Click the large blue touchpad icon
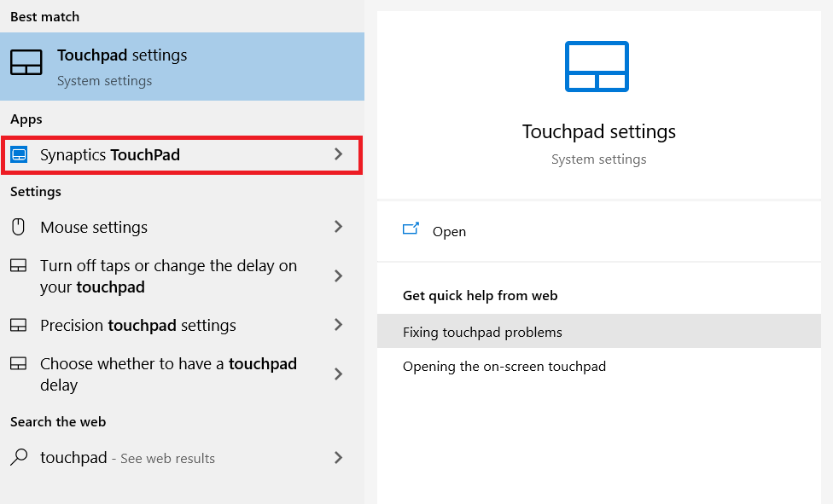The width and height of the screenshot is (833, 504). tap(597, 67)
